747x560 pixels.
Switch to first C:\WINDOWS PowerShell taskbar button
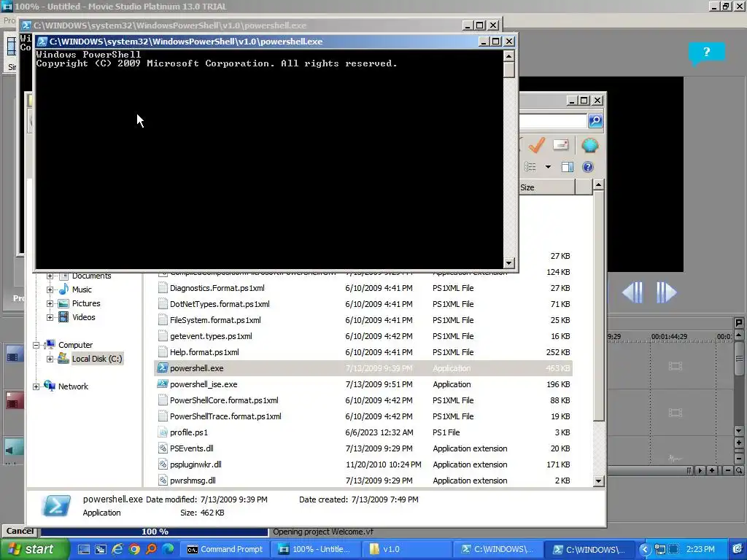(498, 549)
